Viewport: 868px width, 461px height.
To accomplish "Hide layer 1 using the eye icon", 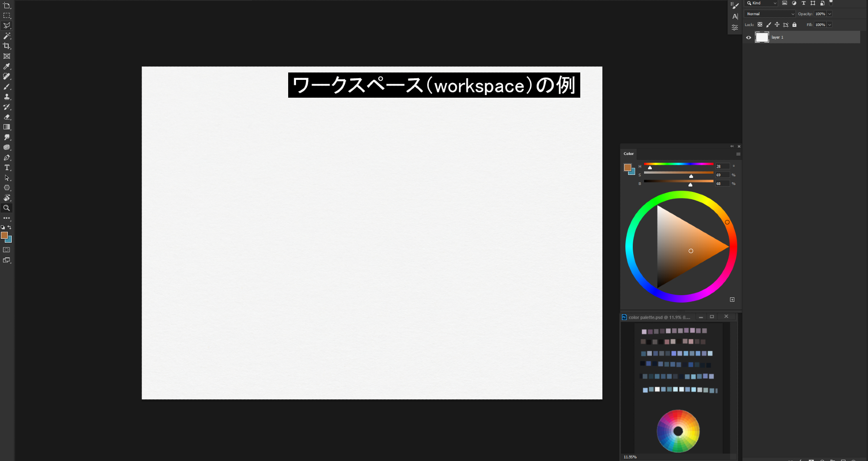I will (x=749, y=37).
